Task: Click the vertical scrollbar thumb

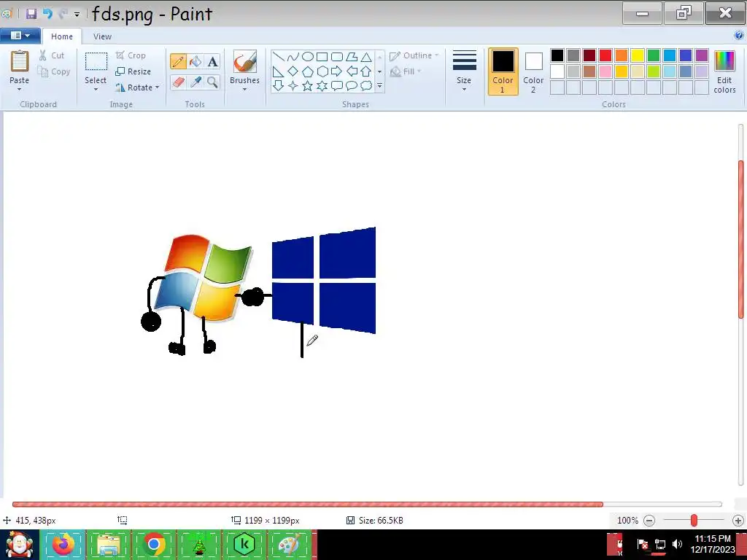Action: 741,239
